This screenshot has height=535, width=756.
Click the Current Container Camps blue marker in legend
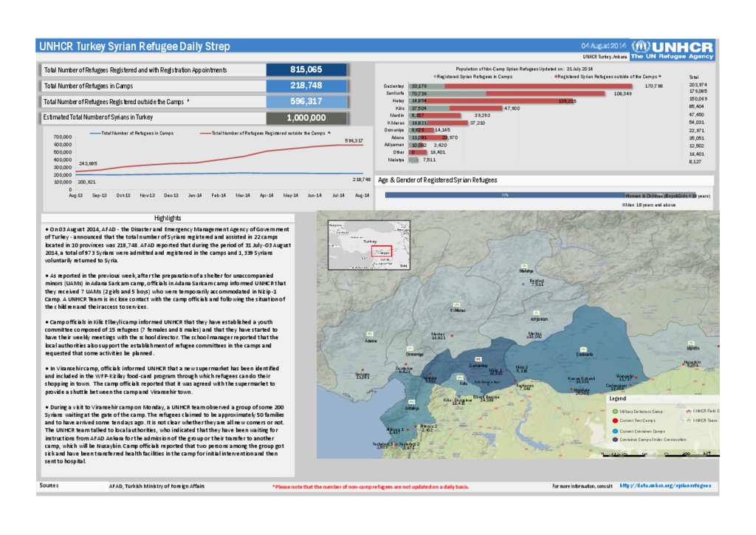click(615, 431)
